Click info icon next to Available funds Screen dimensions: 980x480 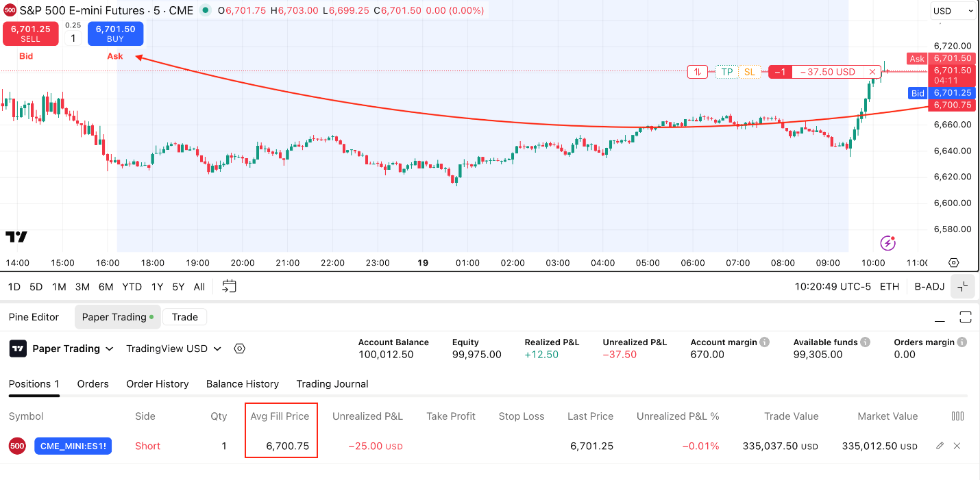[x=866, y=342]
